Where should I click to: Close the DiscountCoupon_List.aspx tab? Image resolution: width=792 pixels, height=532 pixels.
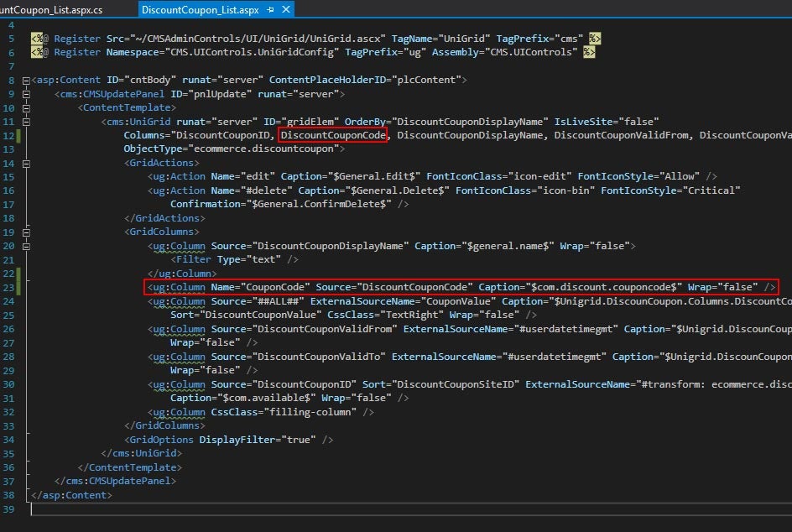pos(286,11)
